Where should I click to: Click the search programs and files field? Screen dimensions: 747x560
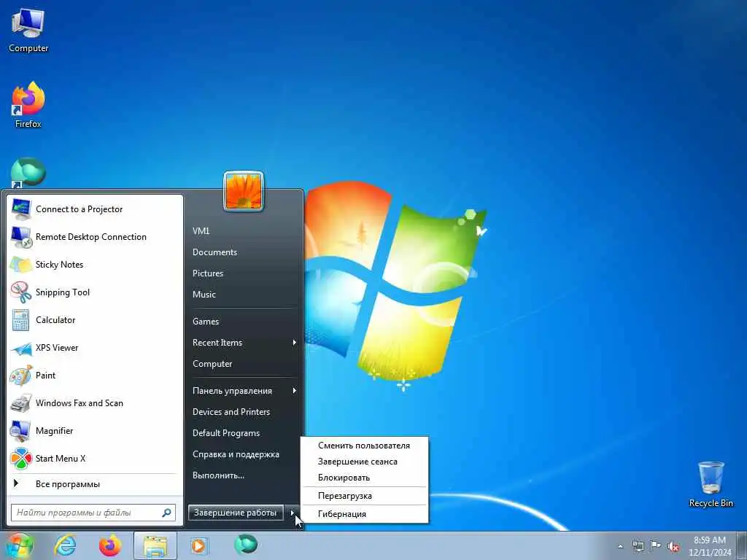(93, 513)
